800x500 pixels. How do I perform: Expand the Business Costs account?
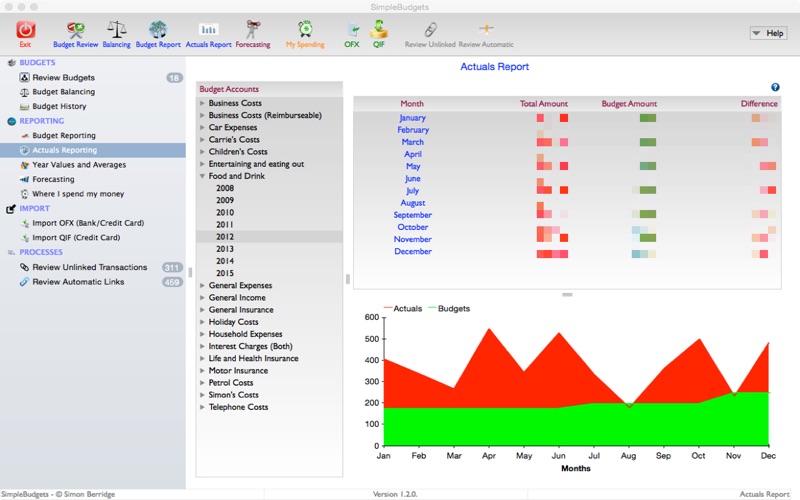click(x=203, y=103)
